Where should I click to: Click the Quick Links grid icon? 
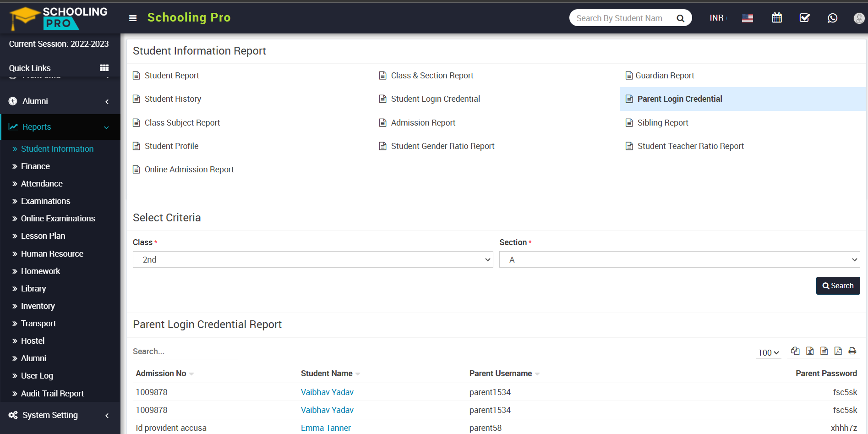click(104, 68)
